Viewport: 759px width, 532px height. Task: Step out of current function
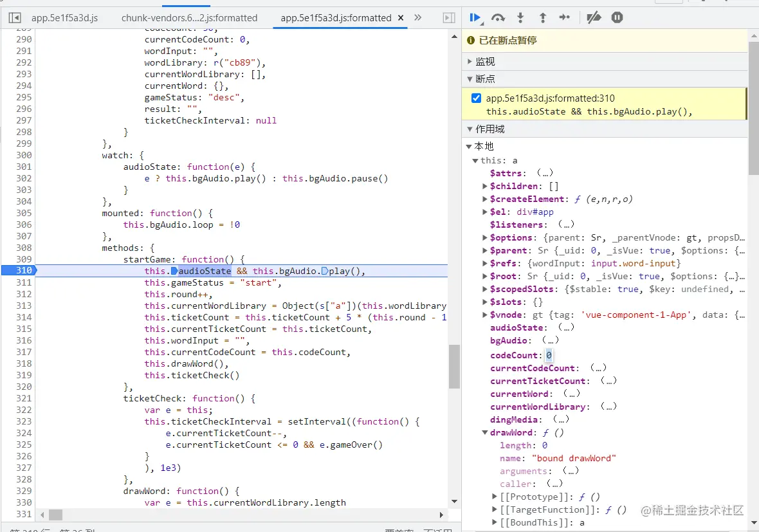click(543, 18)
